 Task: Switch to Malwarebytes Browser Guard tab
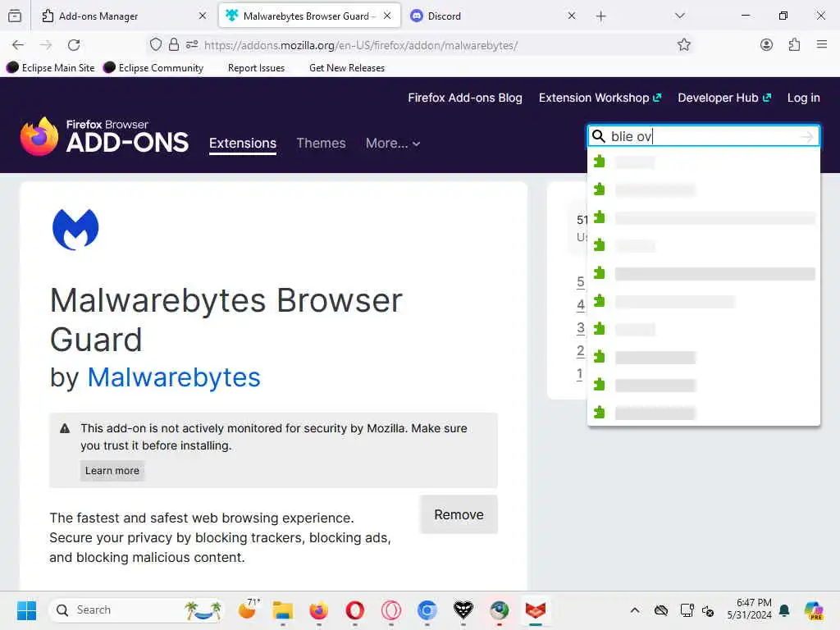point(309,16)
